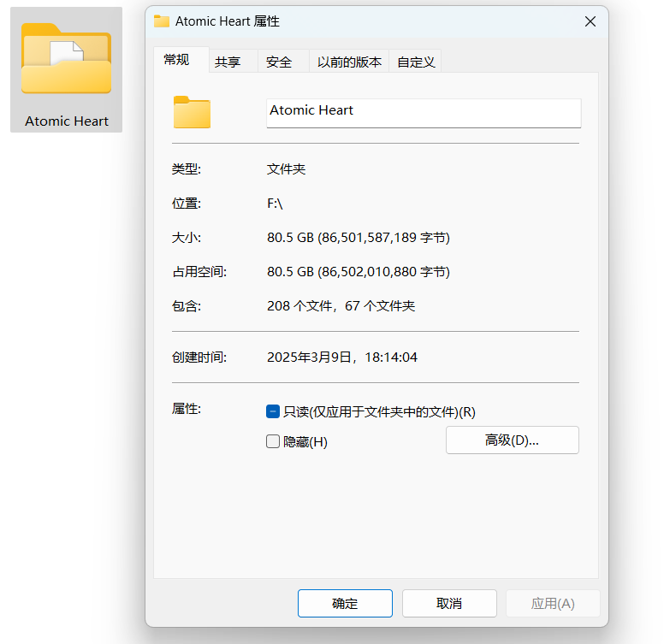Confirm with the 确定 button
664x644 pixels.
pos(345,603)
